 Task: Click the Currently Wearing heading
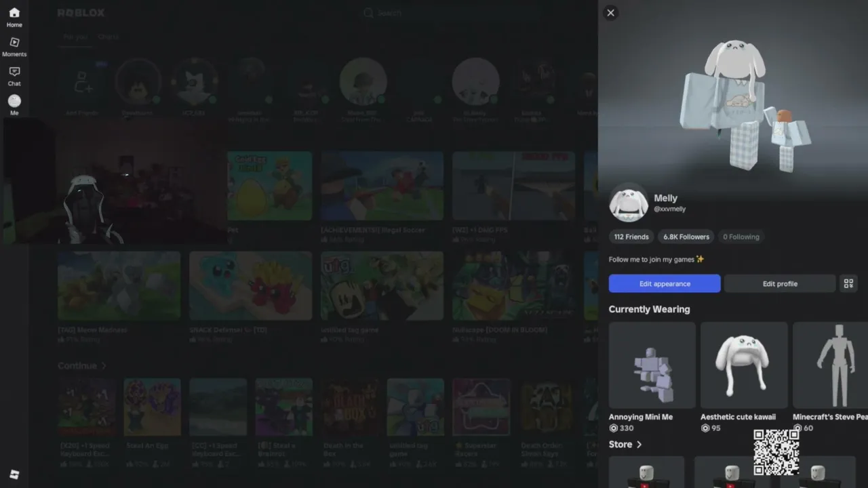click(649, 309)
